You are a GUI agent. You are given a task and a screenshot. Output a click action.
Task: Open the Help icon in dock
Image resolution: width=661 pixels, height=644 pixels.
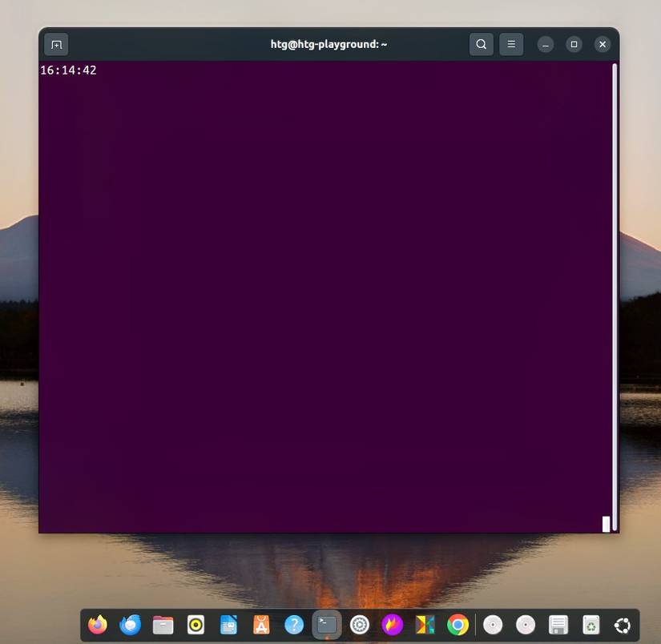(x=294, y=625)
